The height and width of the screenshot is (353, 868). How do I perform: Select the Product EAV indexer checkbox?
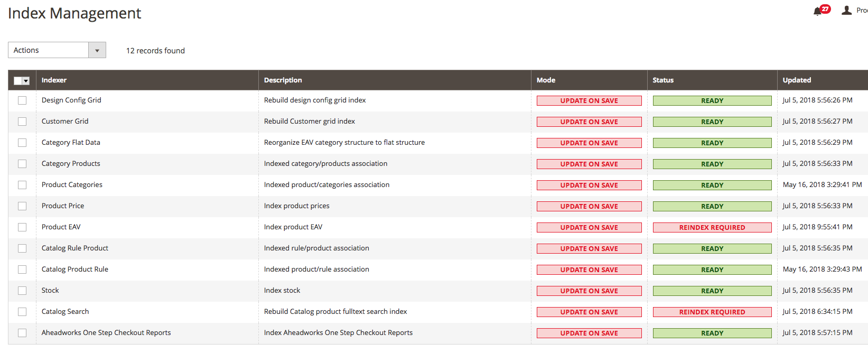22,227
